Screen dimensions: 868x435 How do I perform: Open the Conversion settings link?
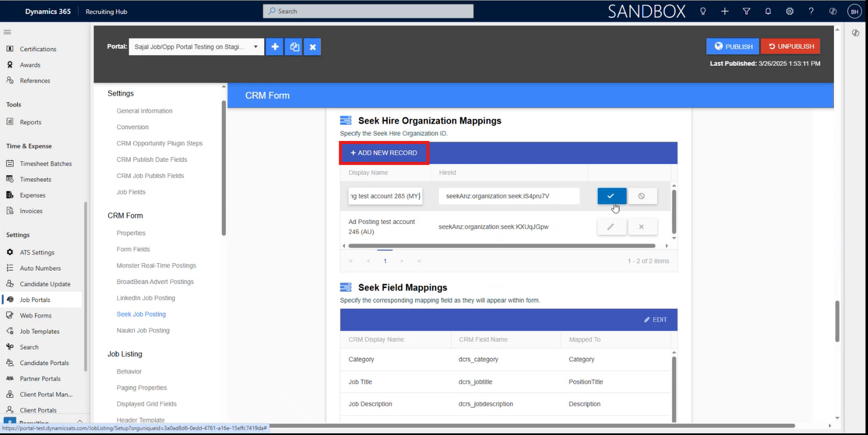click(x=133, y=127)
